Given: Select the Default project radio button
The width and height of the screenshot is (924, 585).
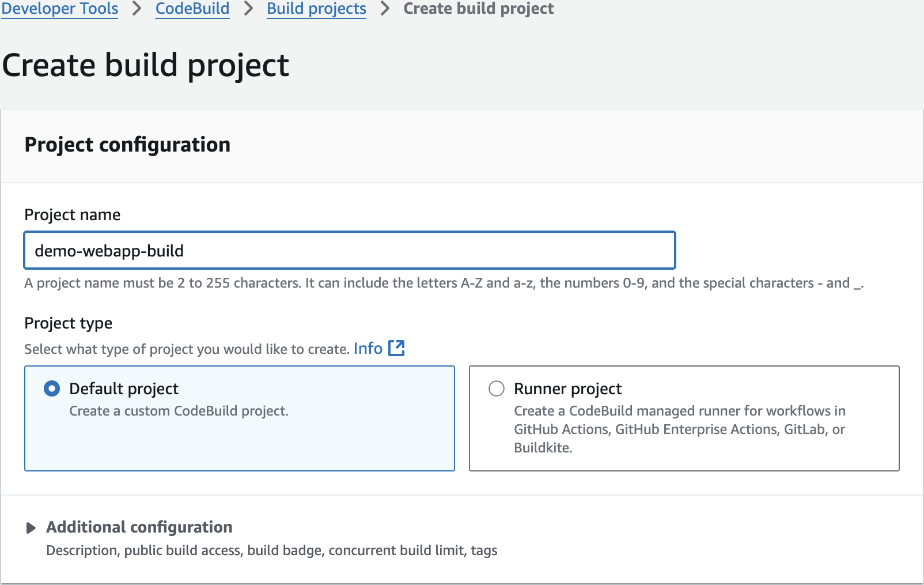Looking at the screenshot, I should 52,388.
